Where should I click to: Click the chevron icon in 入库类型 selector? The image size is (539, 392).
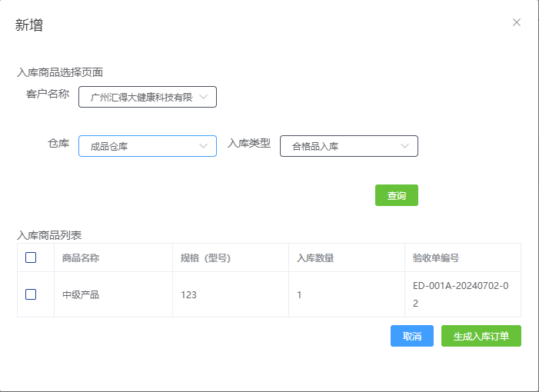pos(404,146)
